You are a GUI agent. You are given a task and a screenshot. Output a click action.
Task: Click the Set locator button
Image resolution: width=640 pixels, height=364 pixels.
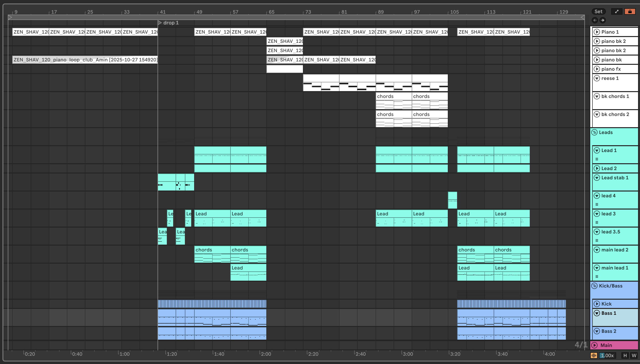coord(598,11)
